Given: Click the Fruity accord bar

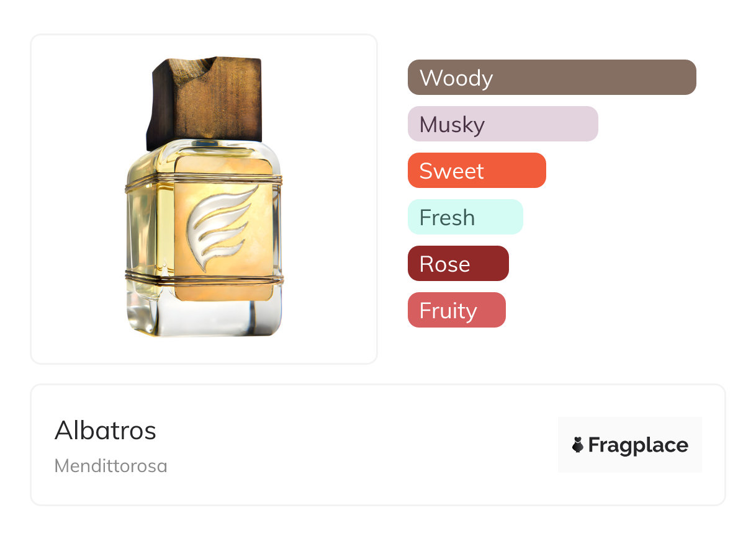Looking at the screenshot, I should tap(456, 310).
